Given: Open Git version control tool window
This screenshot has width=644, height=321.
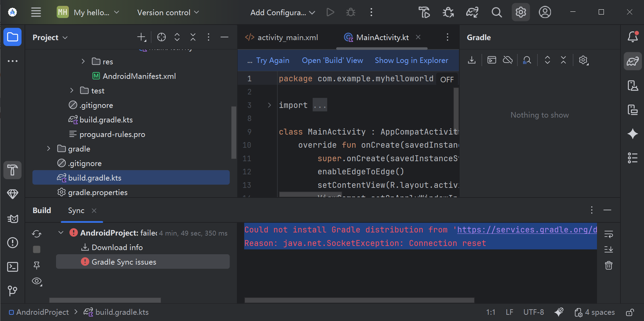Looking at the screenshot, I should pyautogui.click(x=12, y=291).
